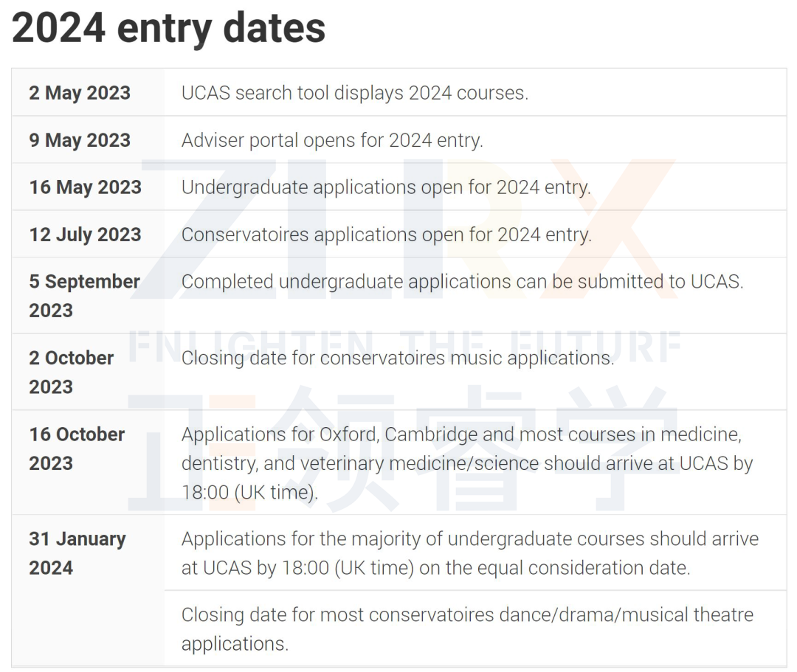Viewport: 797px width, 672px height.
Task: Click 'Closing date for conservatoires music applications' text
Action: (x=398, y=358)
